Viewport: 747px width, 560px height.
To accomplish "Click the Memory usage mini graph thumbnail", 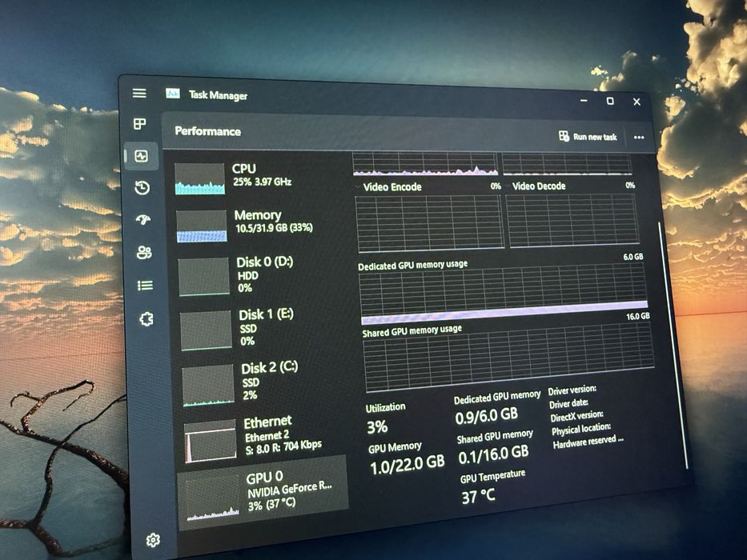I will pos(202,226).
